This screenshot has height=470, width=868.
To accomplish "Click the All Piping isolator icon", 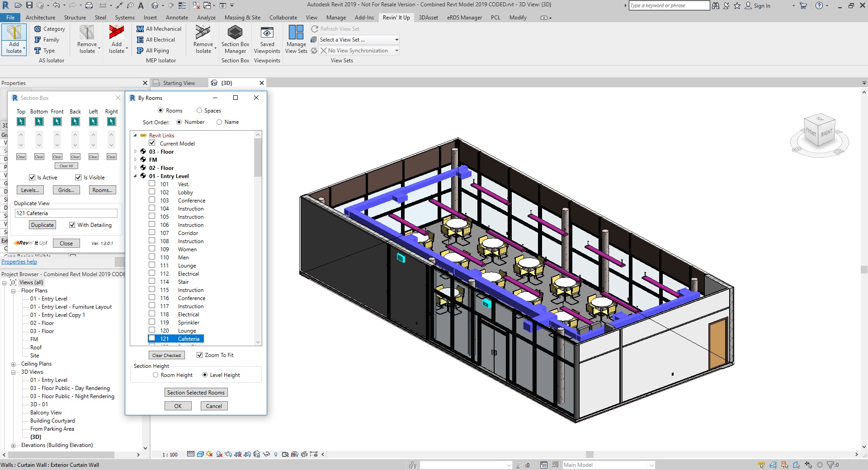I will tap(140, 51).
